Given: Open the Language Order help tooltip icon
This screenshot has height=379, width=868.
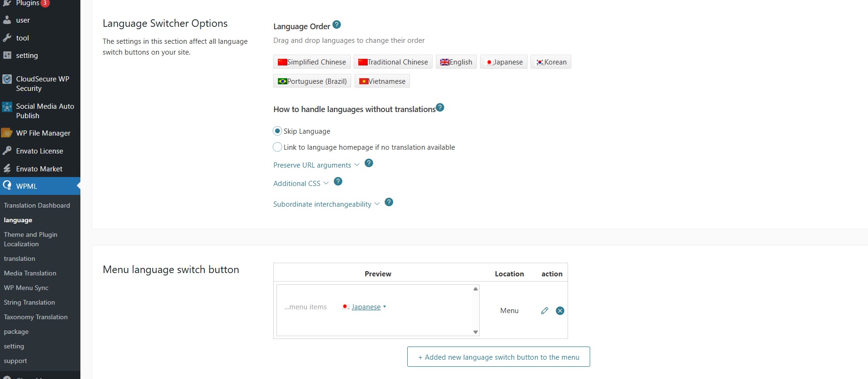Looking at the screenshot, I should tap(337, 24).
